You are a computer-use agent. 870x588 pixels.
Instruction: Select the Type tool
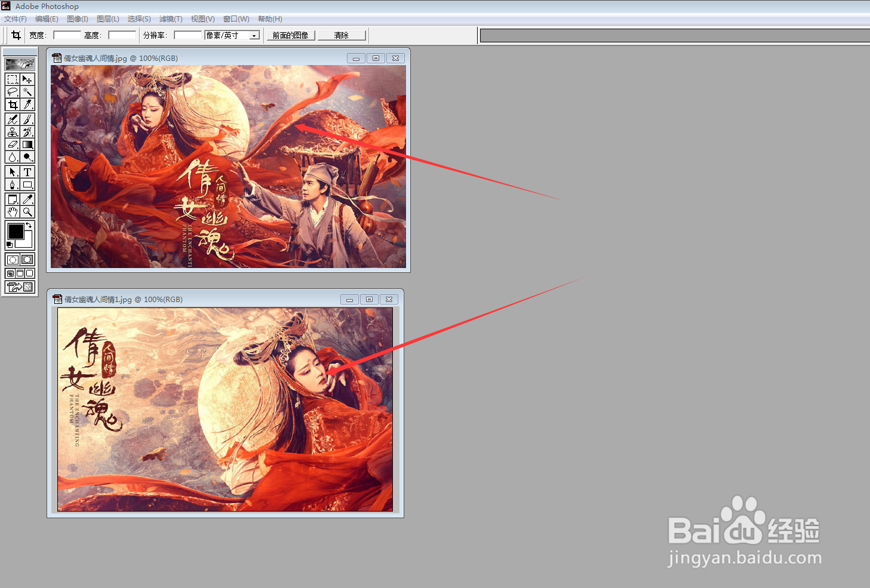(x=27, y=172)
